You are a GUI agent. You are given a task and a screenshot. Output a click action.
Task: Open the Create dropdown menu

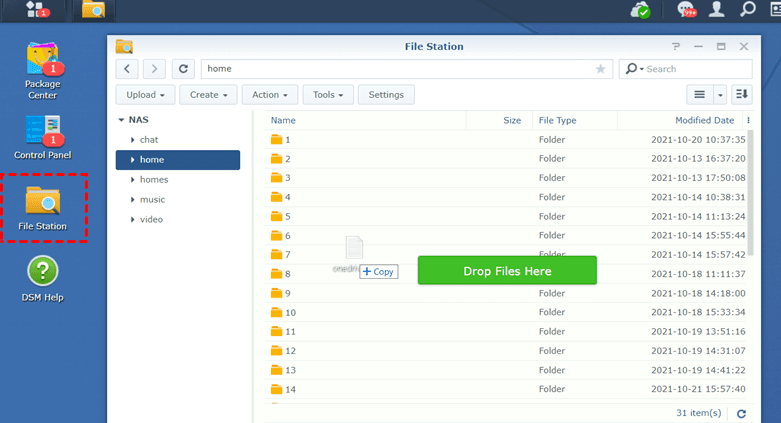tap(208, 95)
